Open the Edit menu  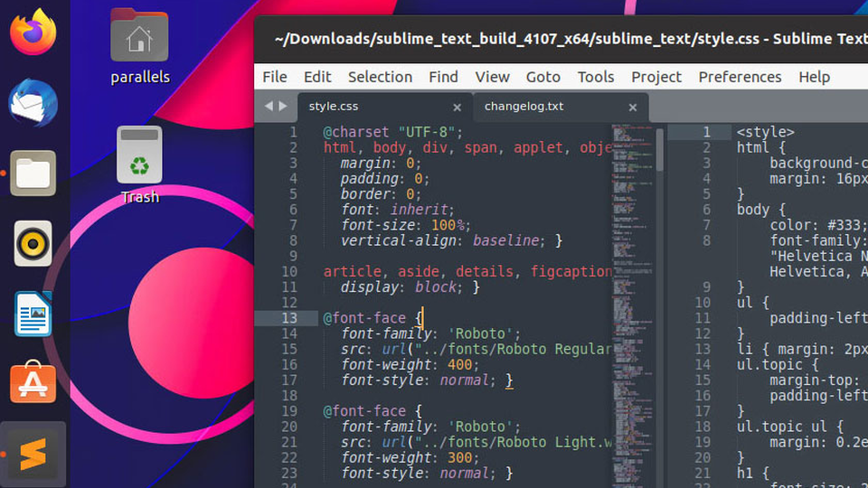317,77
